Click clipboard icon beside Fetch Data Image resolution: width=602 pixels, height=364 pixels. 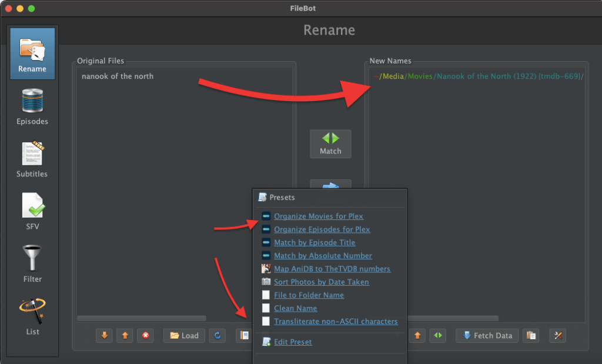pos(531,336)
